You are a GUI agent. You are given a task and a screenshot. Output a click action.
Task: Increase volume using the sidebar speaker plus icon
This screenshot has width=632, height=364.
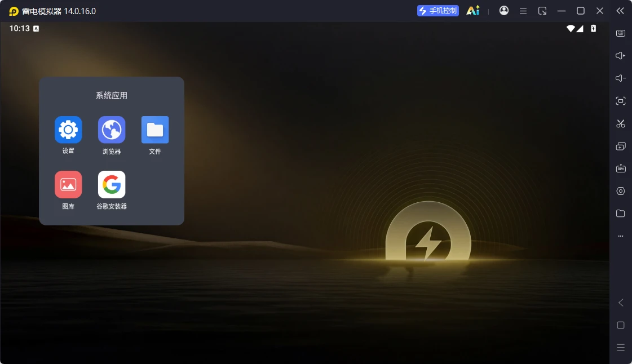click(621, 56)
